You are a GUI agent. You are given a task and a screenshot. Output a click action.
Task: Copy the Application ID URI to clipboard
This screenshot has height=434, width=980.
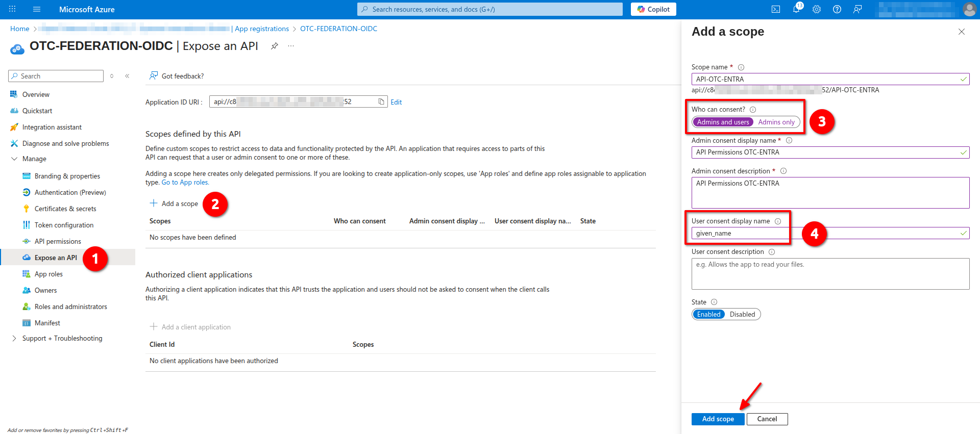[x=381, y=101]
